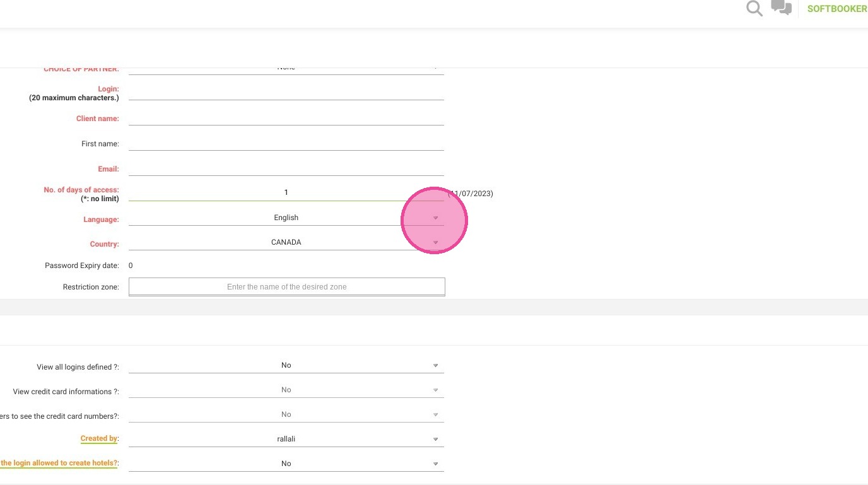Click the Country dropdown arrow
This screenshot has height=485, width=868.
[435, 243]
